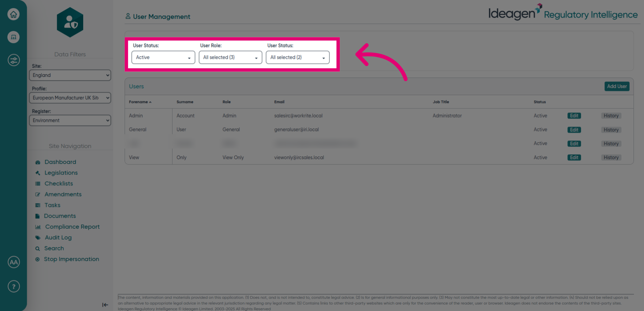The width and height of the screenshot is (644, 311).
Task: Click the AA text size icon
Action: tap(13, 262)
